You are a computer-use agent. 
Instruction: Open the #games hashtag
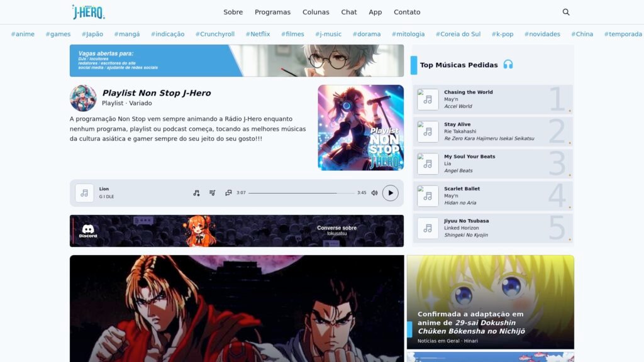58,34
